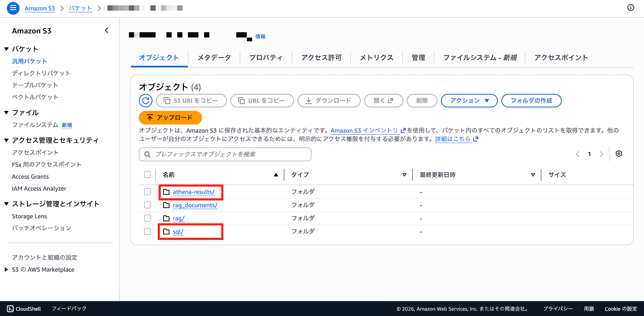Screen dimensions: 644x316
Task: Click the orange アップロード button
Action: pyautogui.click(x=170, y=118)
